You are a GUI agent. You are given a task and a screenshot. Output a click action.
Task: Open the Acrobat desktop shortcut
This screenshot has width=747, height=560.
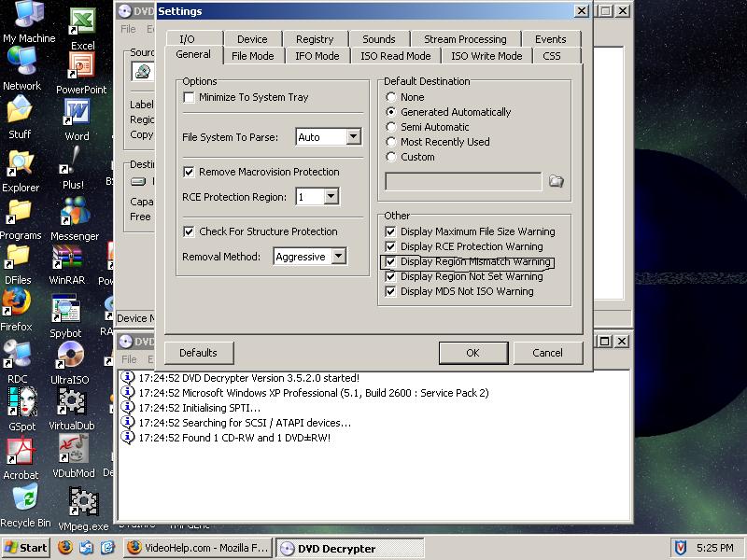21,458
